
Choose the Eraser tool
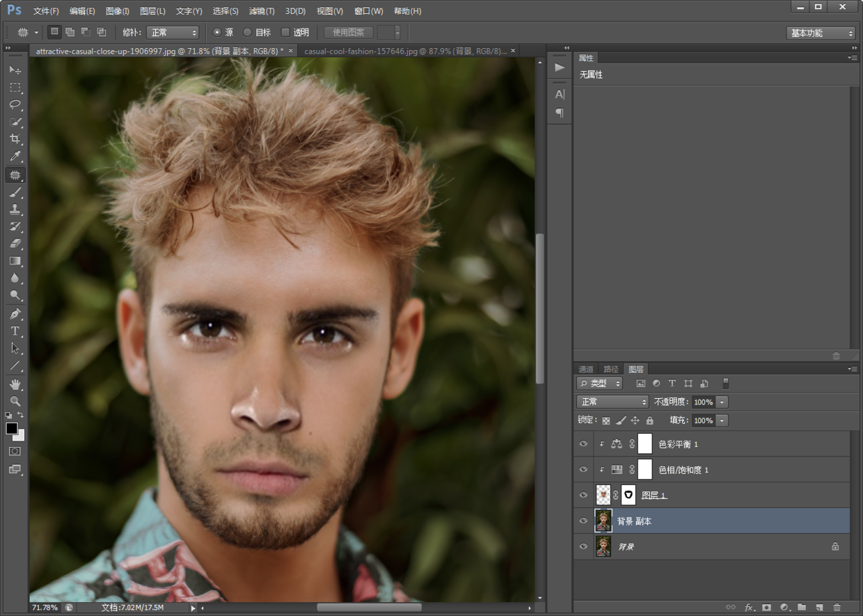15,244
